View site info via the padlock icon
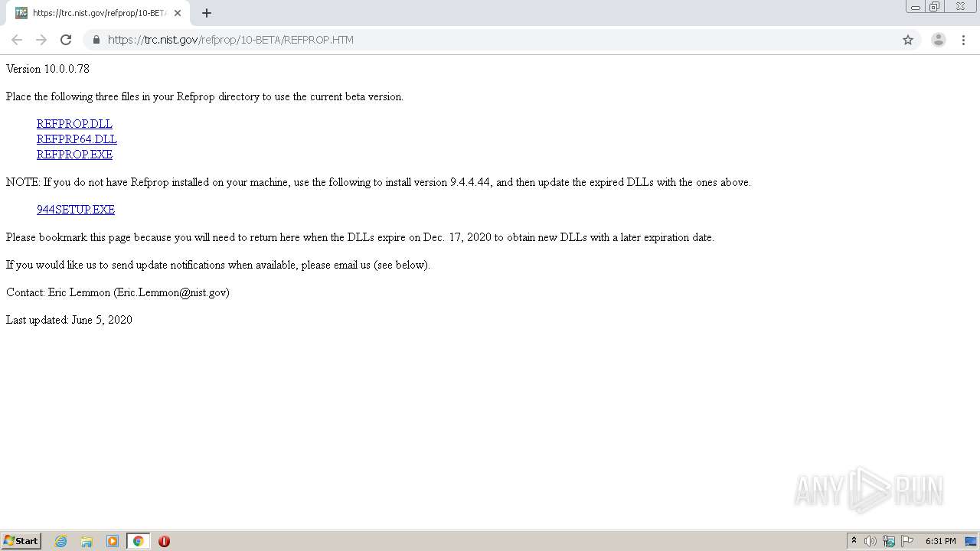The image size is (980, 551). (96, 40)
